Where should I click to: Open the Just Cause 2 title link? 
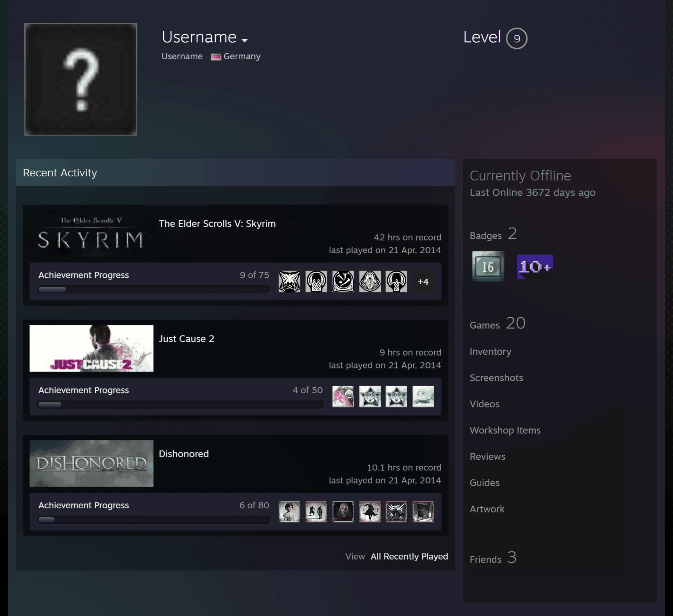(186, 339)
